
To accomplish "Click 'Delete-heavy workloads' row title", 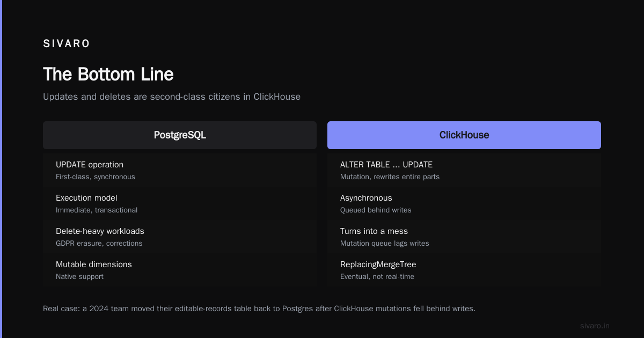I will pos(100,231).
